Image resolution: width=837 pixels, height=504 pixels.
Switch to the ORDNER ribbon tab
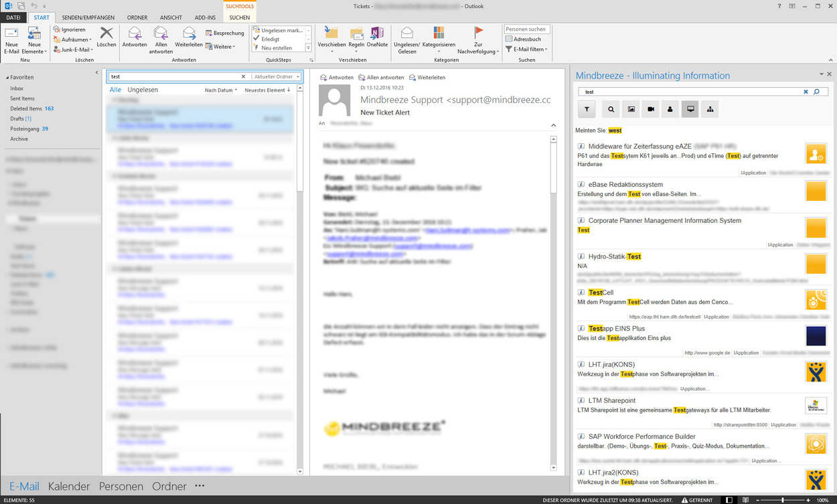pyautogui.click(x=137, y=17)
